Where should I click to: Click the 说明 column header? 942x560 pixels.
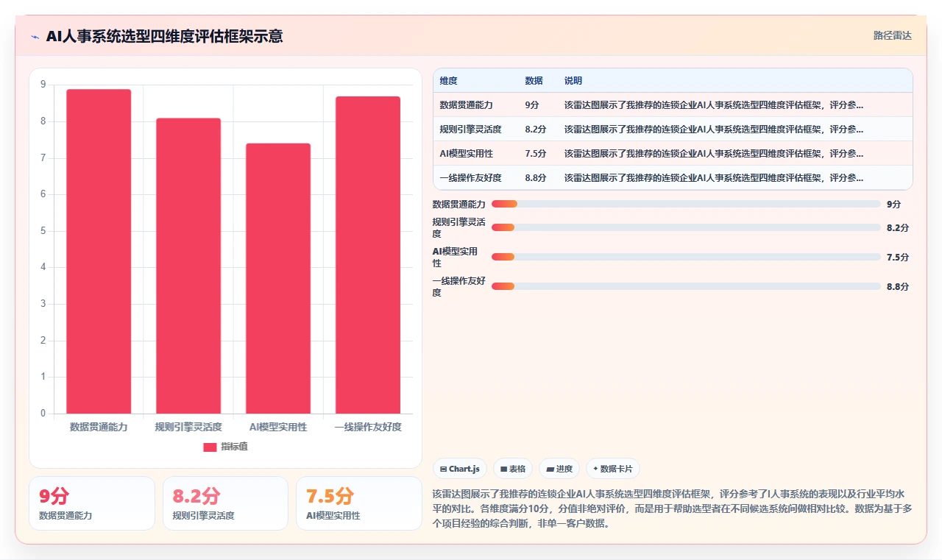click(x=573, y=80)
